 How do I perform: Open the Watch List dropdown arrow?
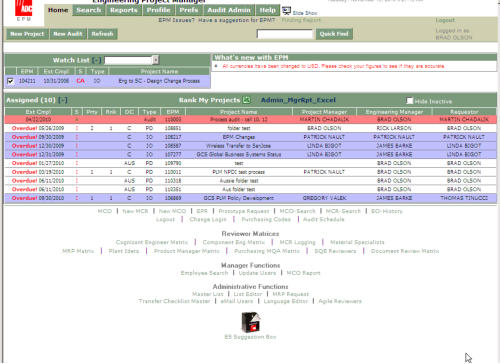(156, 60)
